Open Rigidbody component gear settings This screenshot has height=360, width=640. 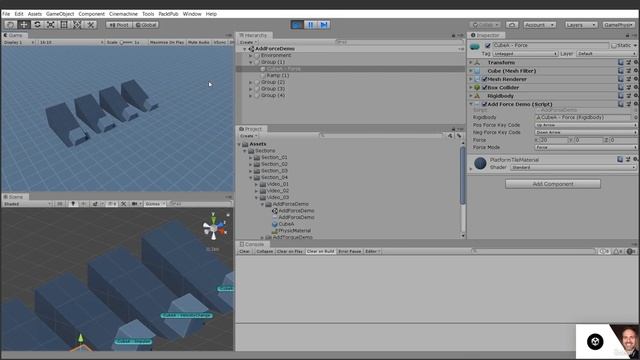pyautogui.click(x=635, y=96)
